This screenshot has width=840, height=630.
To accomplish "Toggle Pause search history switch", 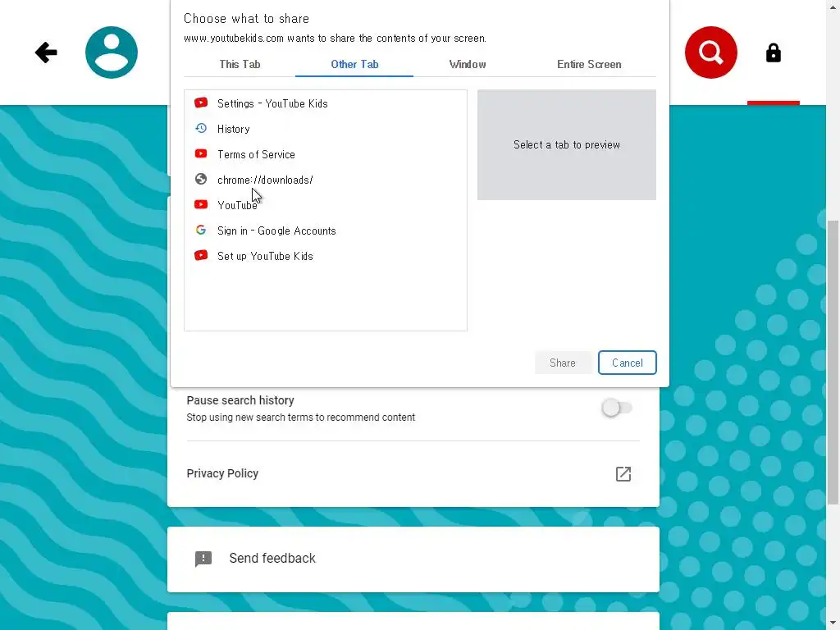I will tap(617, 409).
